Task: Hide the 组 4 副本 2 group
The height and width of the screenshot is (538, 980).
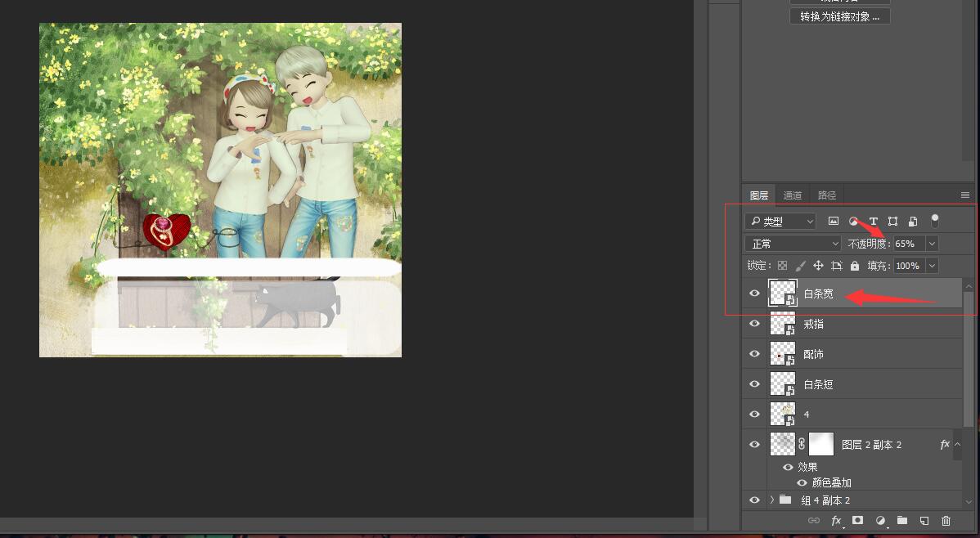Action: (x=754, y=500)
